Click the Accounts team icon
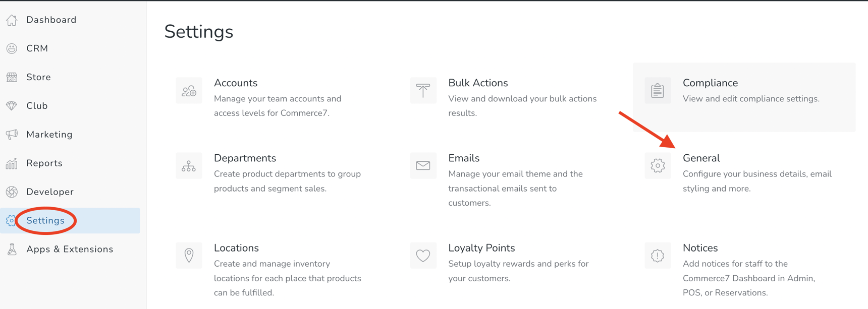 tap(189, 91)
